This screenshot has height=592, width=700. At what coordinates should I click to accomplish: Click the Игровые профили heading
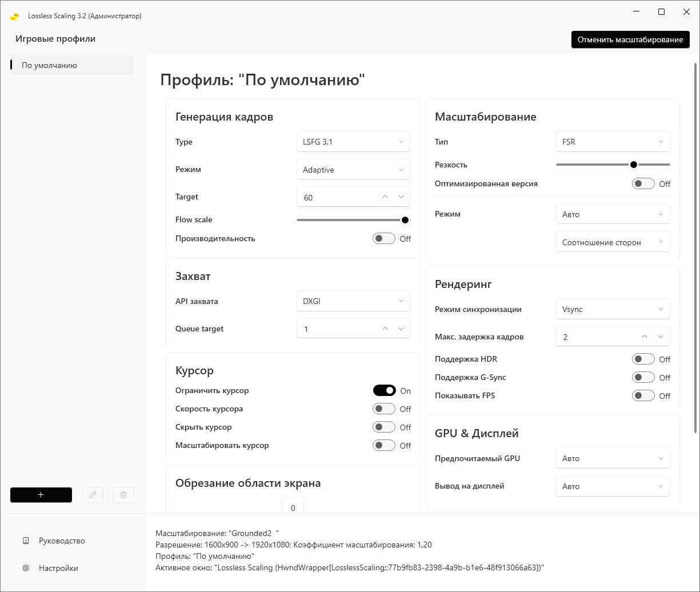[x=55, y=39]
